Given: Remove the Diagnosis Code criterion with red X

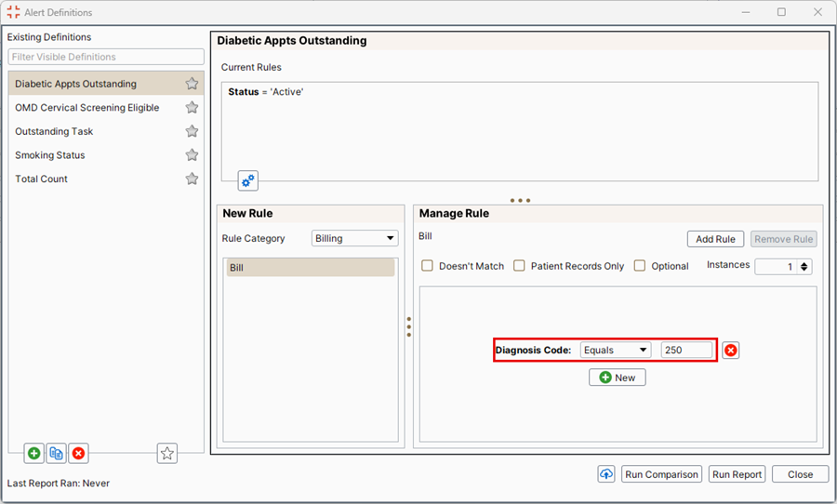Looking at the screenshot, I should pos(731,351).
